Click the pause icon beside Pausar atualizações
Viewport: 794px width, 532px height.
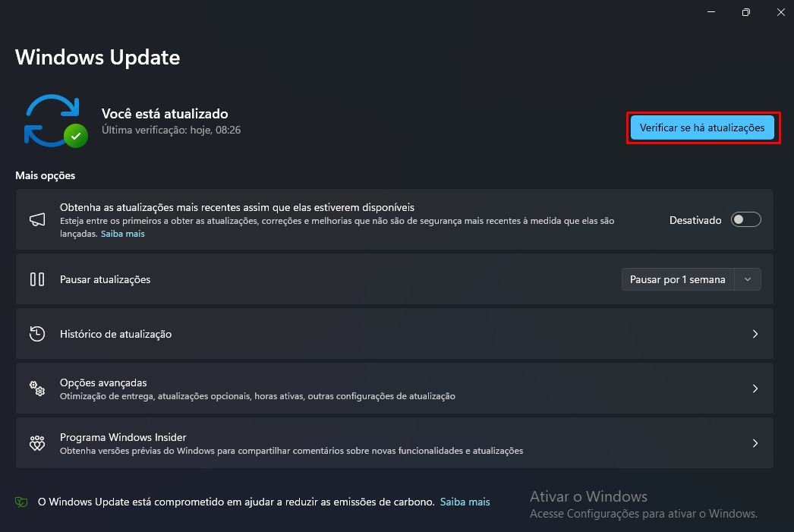click(x=37, y=279)
